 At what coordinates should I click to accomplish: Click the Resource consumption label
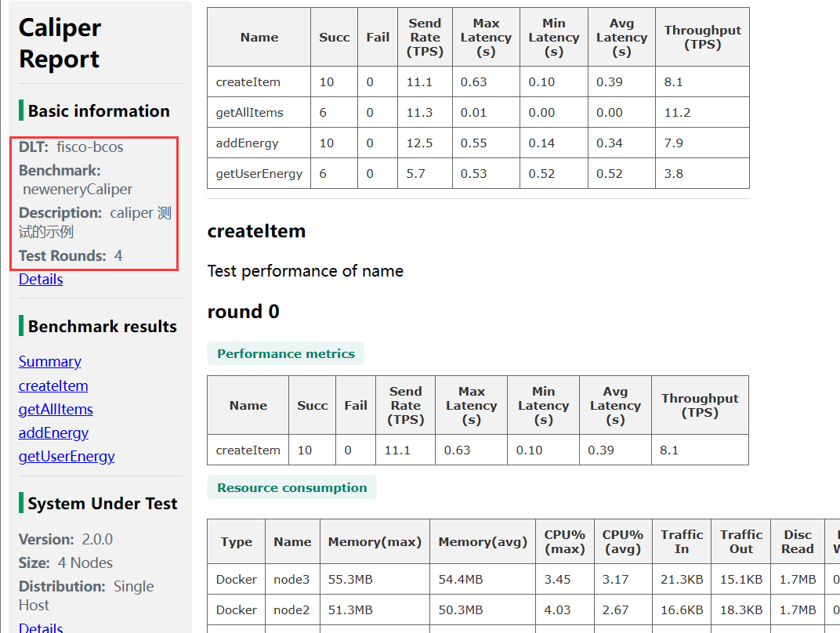point(291,487)
